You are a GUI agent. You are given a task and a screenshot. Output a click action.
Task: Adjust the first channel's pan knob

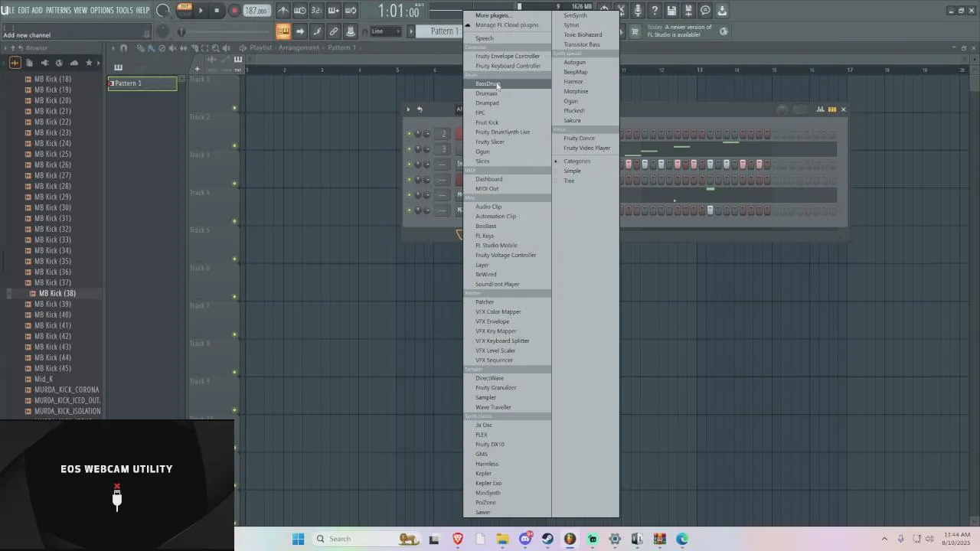click(418, 134)
